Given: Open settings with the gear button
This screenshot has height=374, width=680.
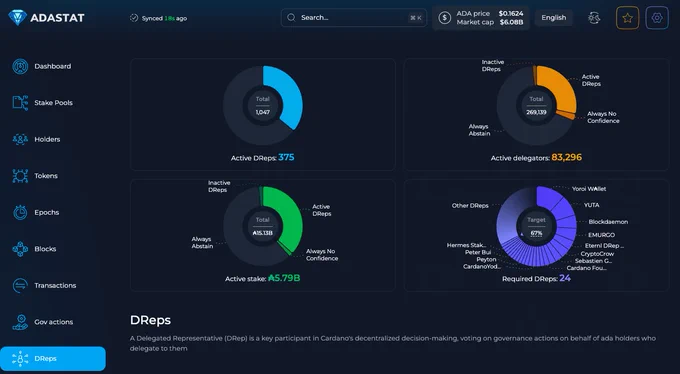Looking at the screenshot, I should pos(657,18).
